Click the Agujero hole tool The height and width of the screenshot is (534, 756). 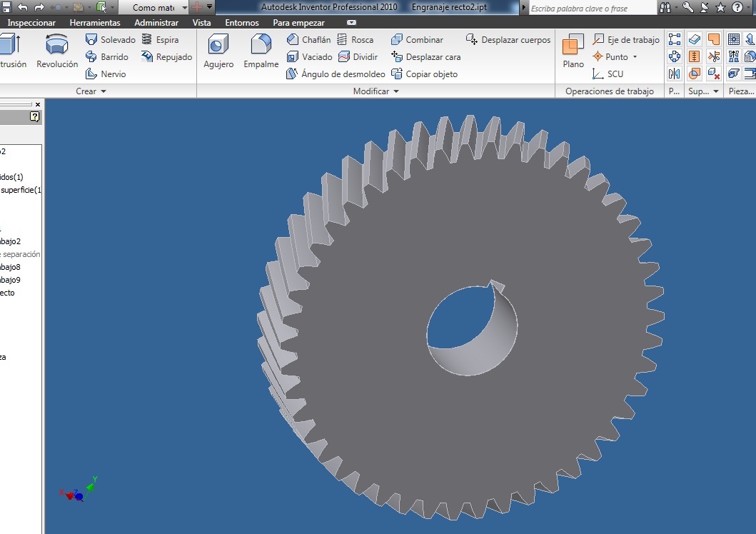point(218,51)
